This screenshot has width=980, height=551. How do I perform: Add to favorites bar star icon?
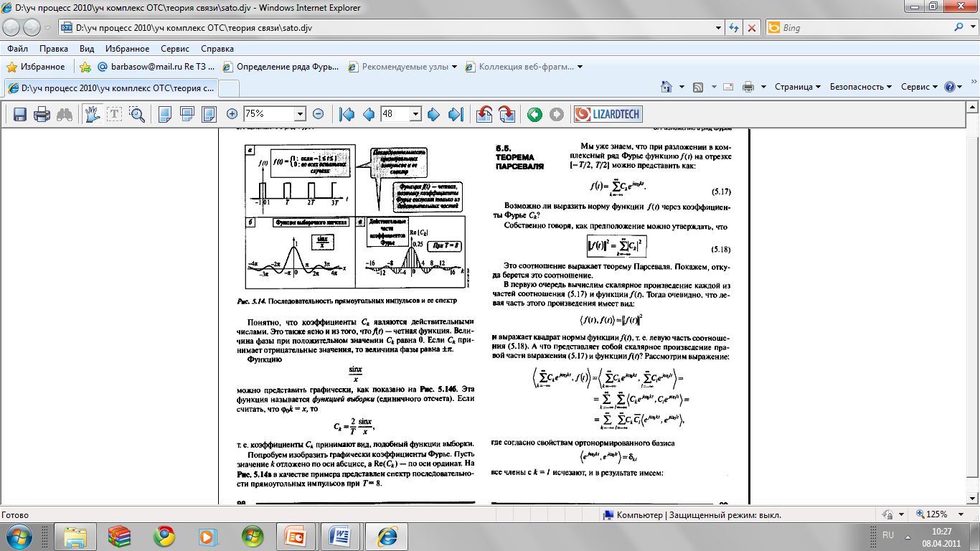click(85, 67)
